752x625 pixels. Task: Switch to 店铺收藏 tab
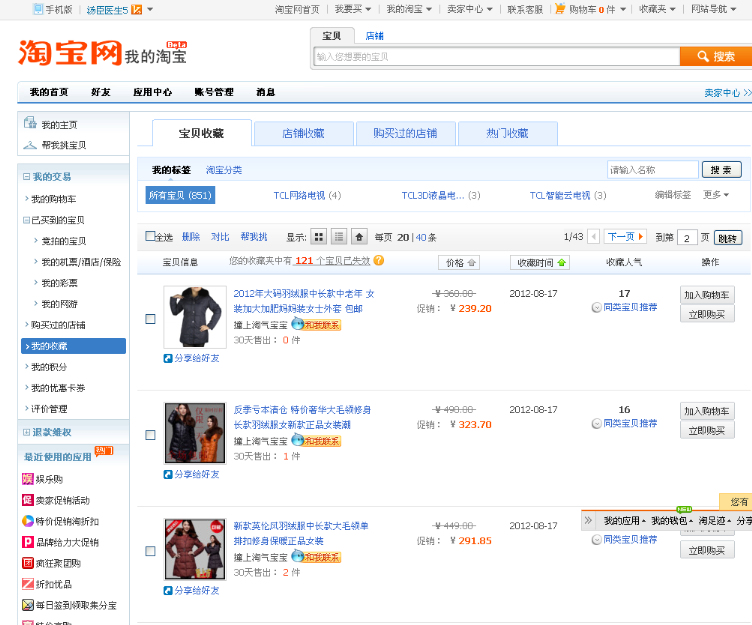click(304, 133)
